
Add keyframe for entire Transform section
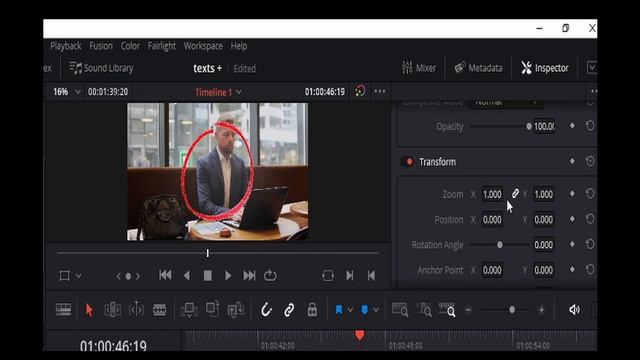pyautogui.click(x=572, y=162)
